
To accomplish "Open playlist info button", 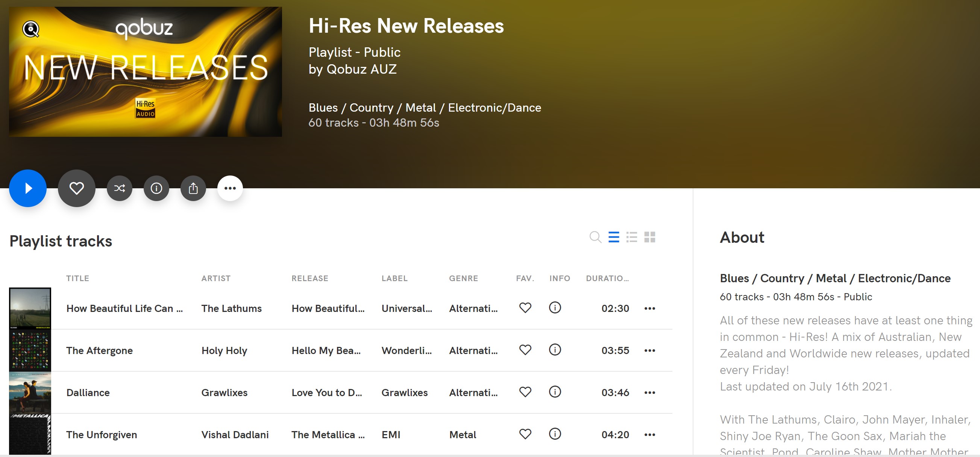I will (x=156, y=188).
